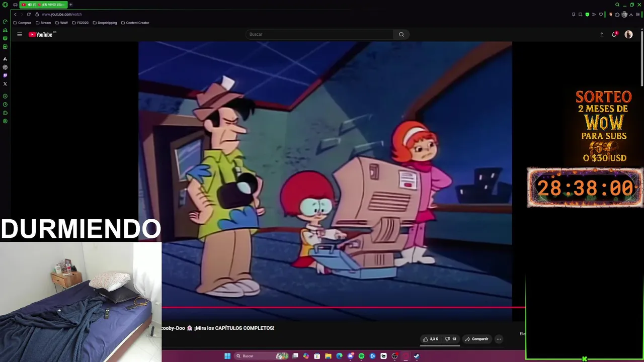Open the X icon in browser sidebar

tap(5, 84)
